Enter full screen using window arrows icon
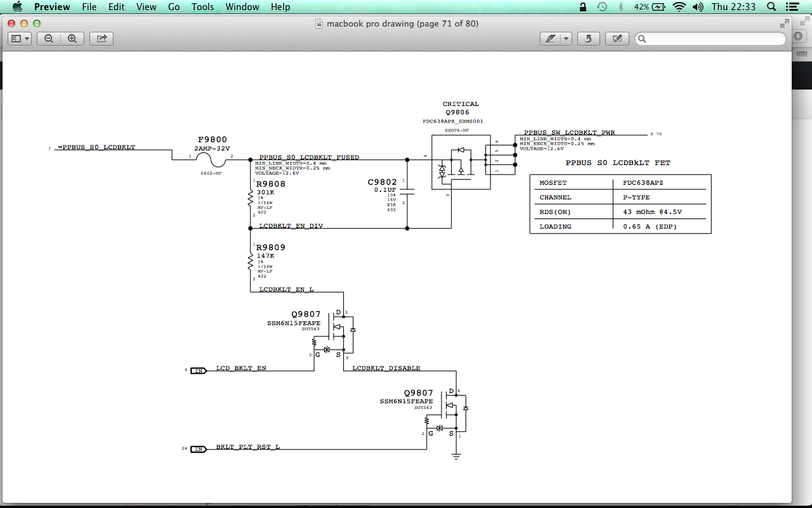812x508 pixels. (785, 23)
